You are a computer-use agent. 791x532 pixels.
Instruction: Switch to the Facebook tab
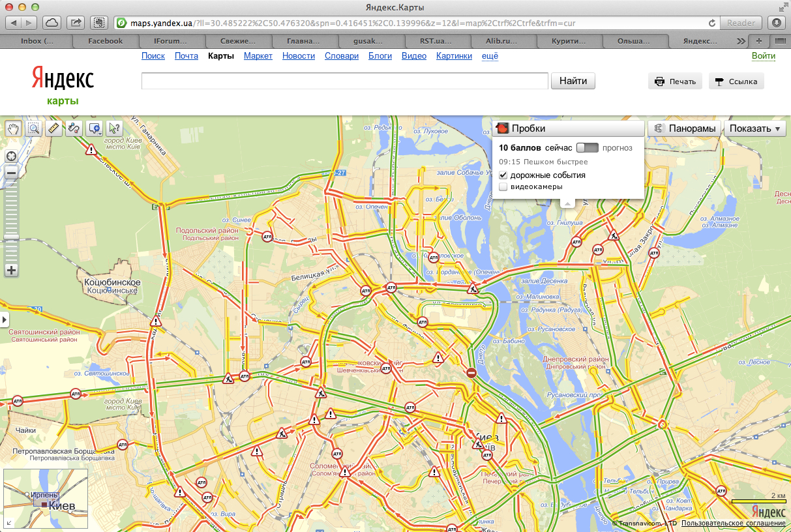(x=105, y=40)
